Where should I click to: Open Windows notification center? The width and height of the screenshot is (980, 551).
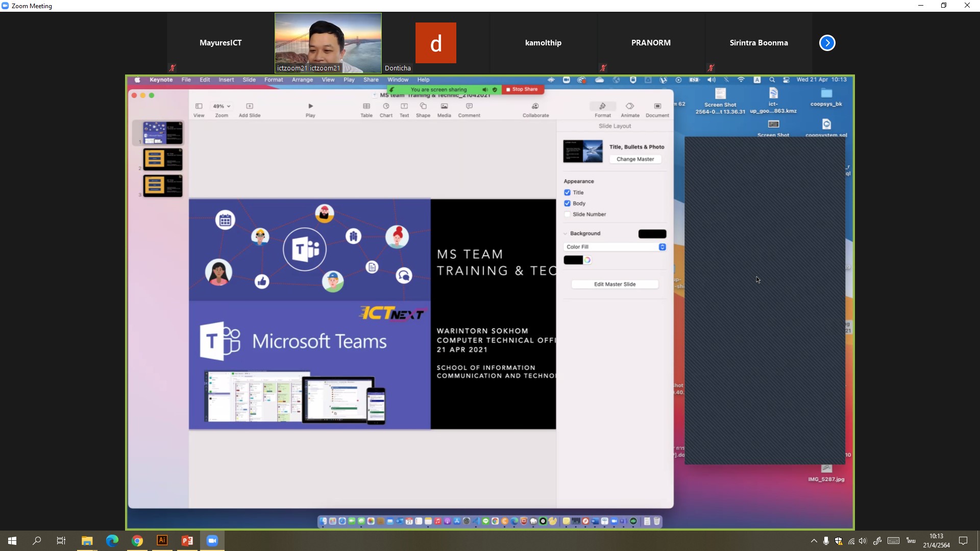tap(963, 541)
